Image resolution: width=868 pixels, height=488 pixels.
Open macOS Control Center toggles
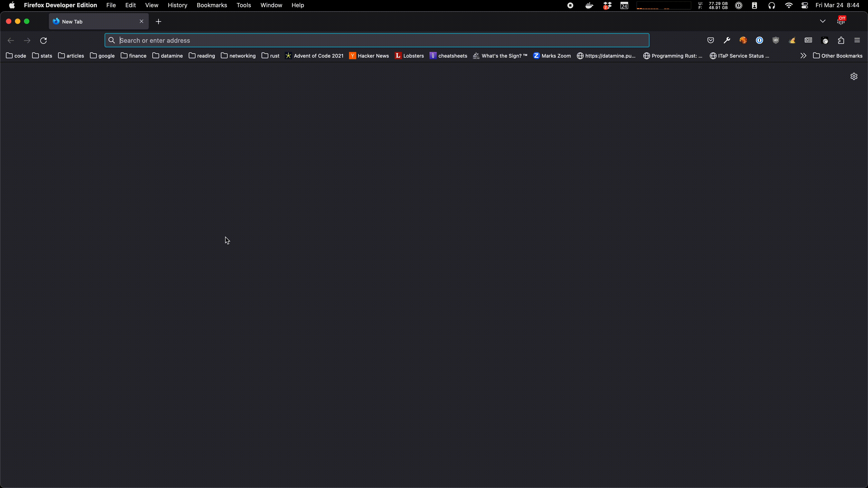805,5
